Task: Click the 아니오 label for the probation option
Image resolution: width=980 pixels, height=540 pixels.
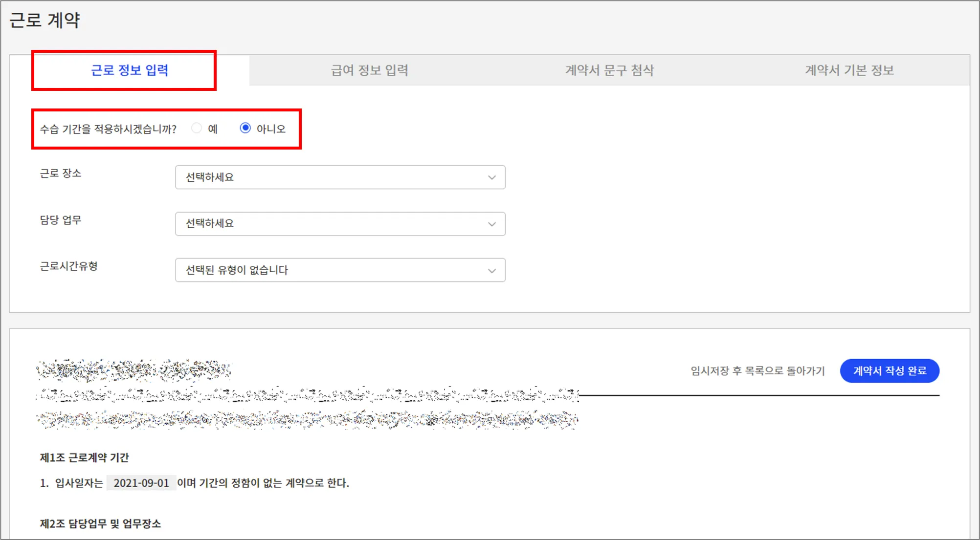Action: (270, 129)
